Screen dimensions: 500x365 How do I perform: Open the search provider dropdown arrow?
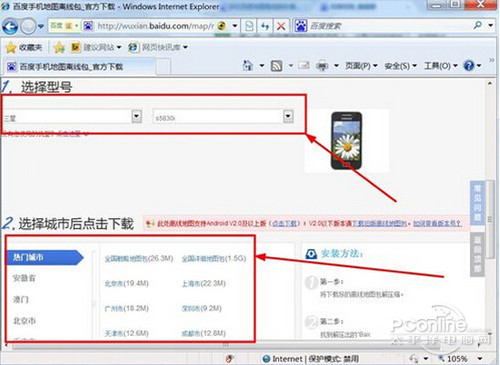click(x=491, y=25)
